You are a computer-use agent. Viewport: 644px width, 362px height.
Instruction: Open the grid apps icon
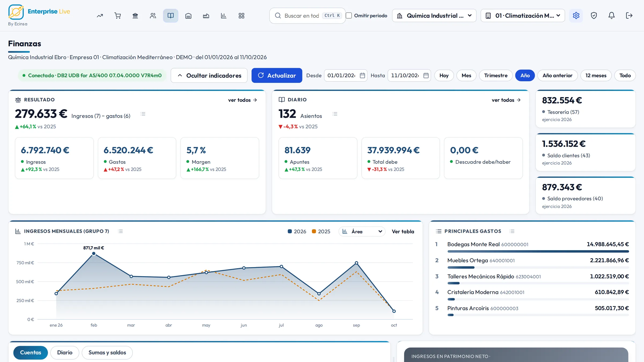point(241,16)
